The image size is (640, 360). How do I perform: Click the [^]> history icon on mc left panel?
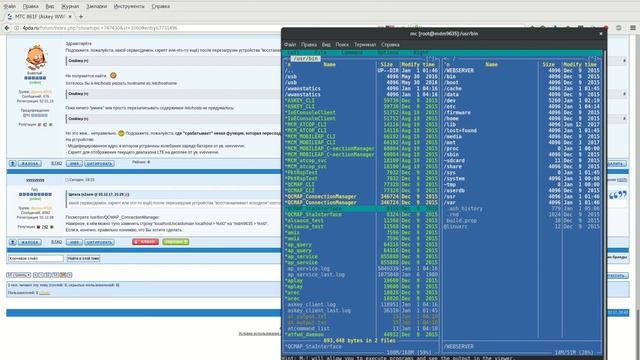coord(432,59)
